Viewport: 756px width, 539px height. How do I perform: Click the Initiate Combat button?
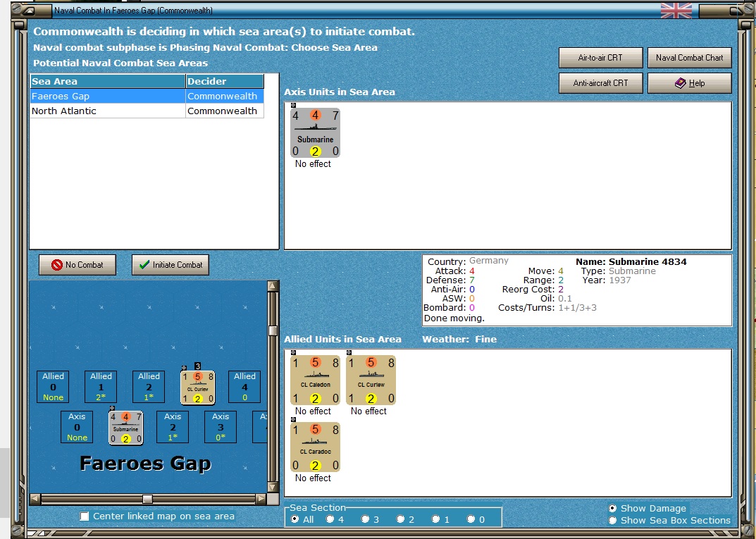(171, 265)
